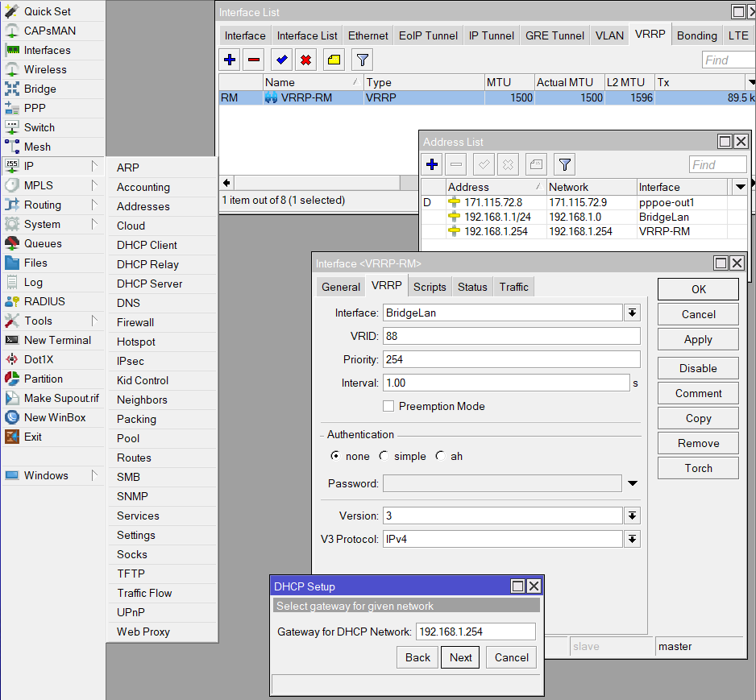Image resolution: width=756 pixels, height=700 pixels.
Task: Open Bridge from the left sidebar
Action: pyautogui.click(x=39, y=89)
